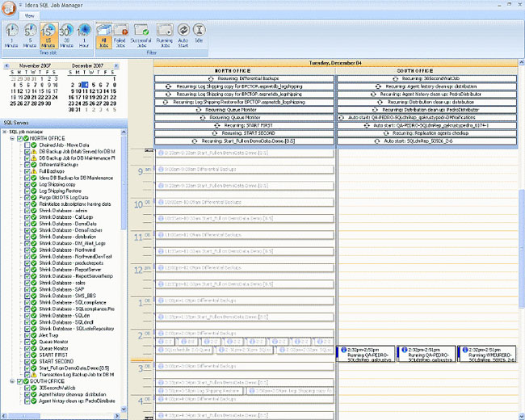The width and height of the screenshot is (525, 420).
Task: Show All Jobs filter
Action: [104, 36]
